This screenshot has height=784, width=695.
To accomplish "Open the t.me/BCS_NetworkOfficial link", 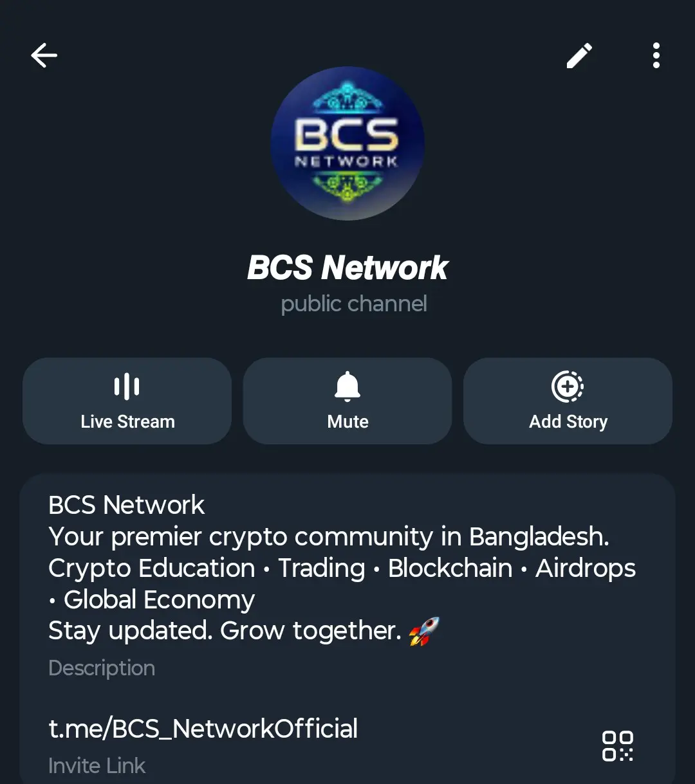I will click(x=203, y=729).
